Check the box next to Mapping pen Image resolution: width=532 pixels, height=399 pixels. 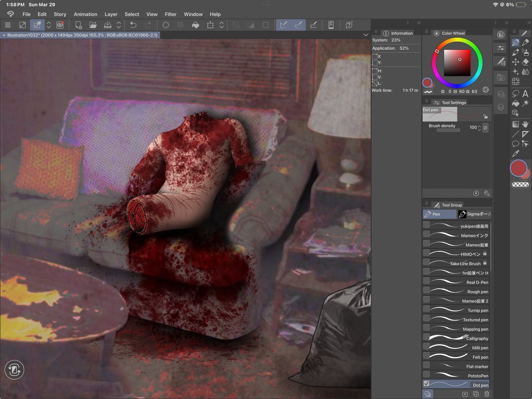[426, 328]
